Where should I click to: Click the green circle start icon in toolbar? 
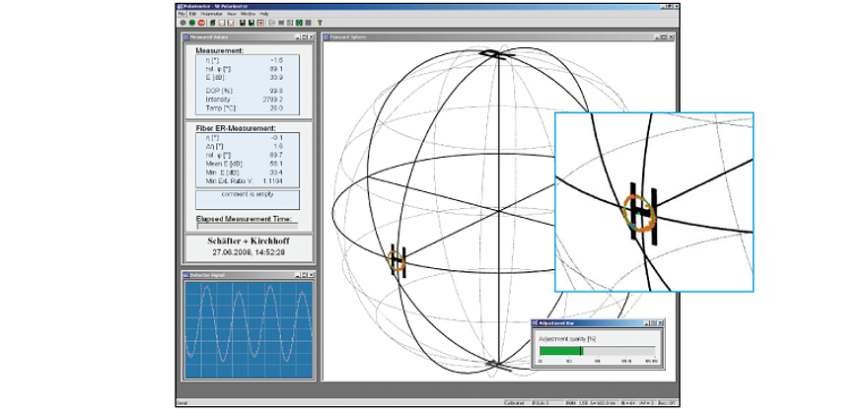[x=191, y=23]
